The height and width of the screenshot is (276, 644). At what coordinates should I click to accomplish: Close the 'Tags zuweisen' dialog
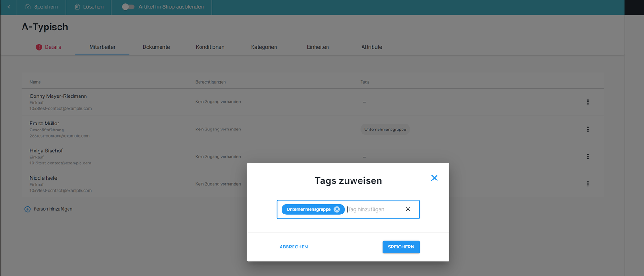tap(434, 178)
